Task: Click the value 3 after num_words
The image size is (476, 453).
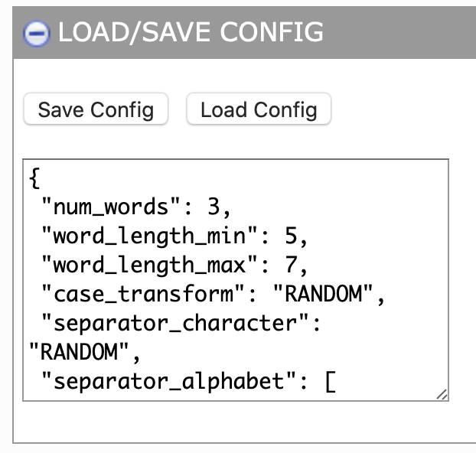Action: [x=214, y=207]
